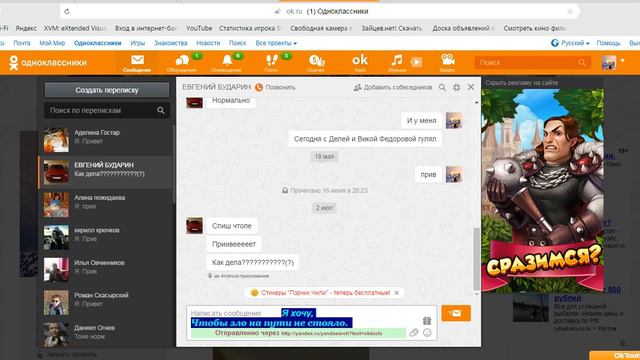Expand the Все проекты dropdown
This screenshot has width=640, height=360.
point(276,43)
